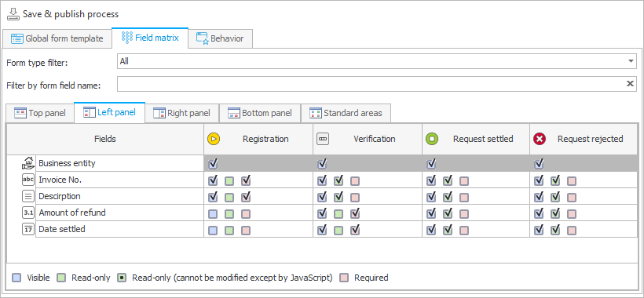644x298 pixels.
Task: Select the Field matrix tab
Action: point(150,38)
